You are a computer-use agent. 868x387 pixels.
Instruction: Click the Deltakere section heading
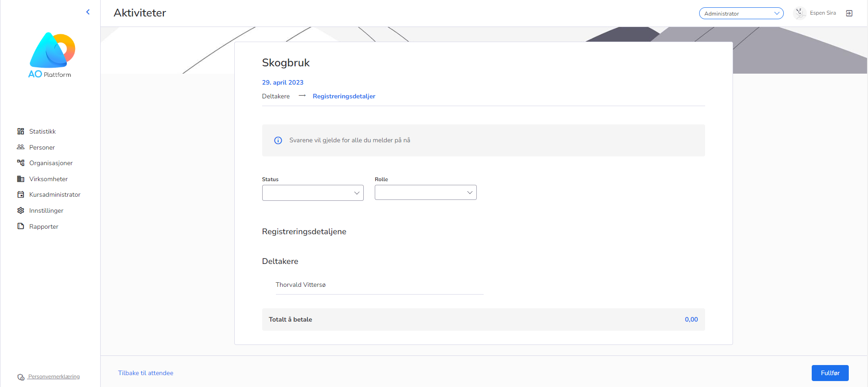pos(280,261)
